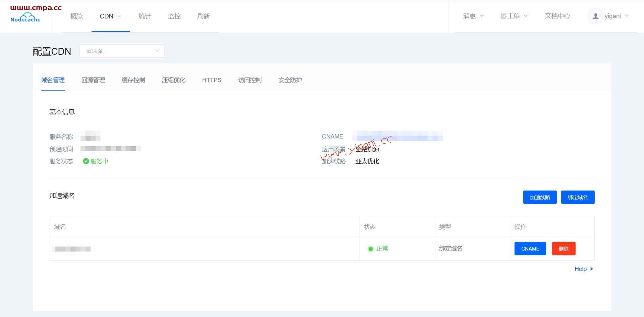Open the 消息 messages dropdown

tap(473, 16)
